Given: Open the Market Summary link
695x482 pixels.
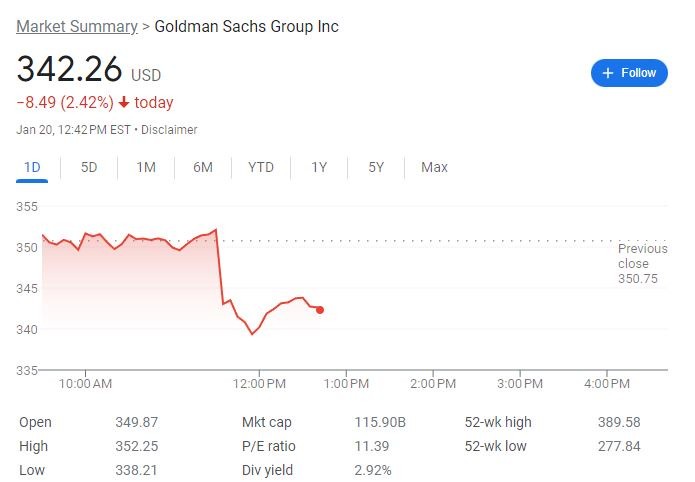Looking at the screenshot, I should click(x=77, y=26).
